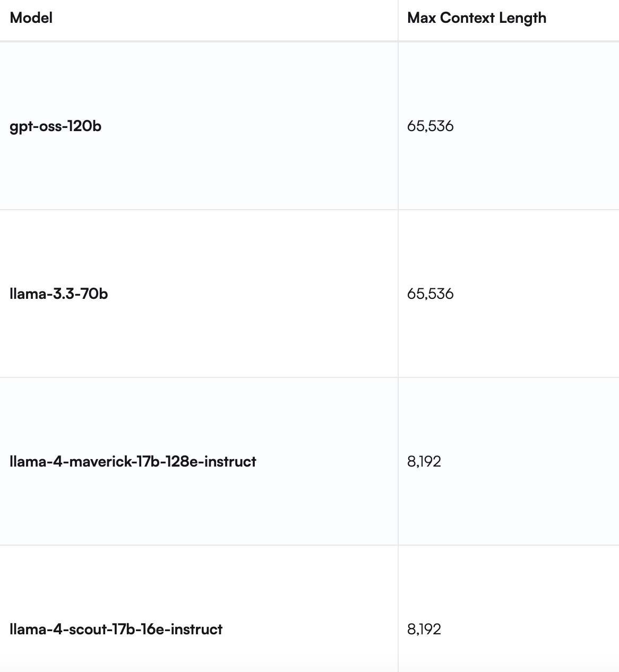Click the 65,536 value for gpt-oss-120b
The height and width of the screenshot is (672, 619).
pos(431,126)
